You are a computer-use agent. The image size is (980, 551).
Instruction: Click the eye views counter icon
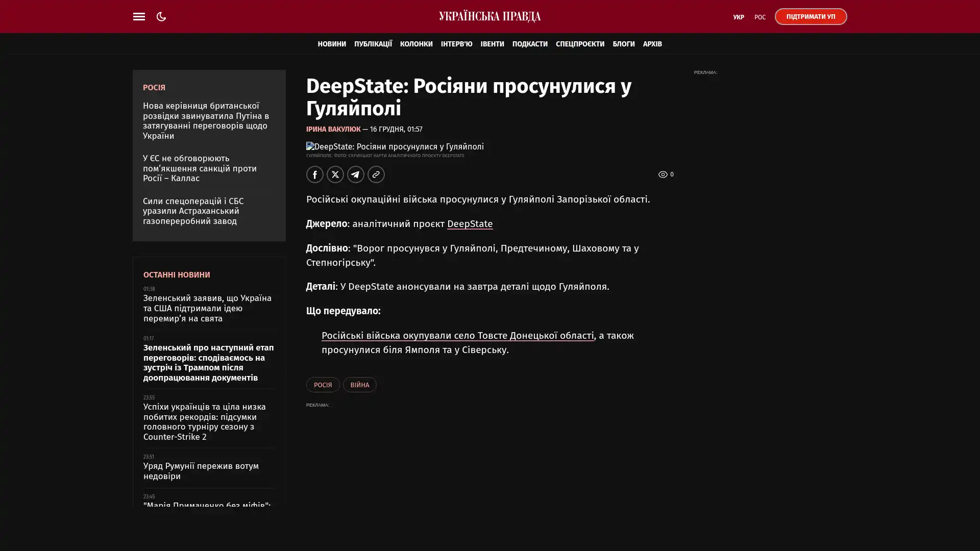pyautogui.click(x=663, y=174)
